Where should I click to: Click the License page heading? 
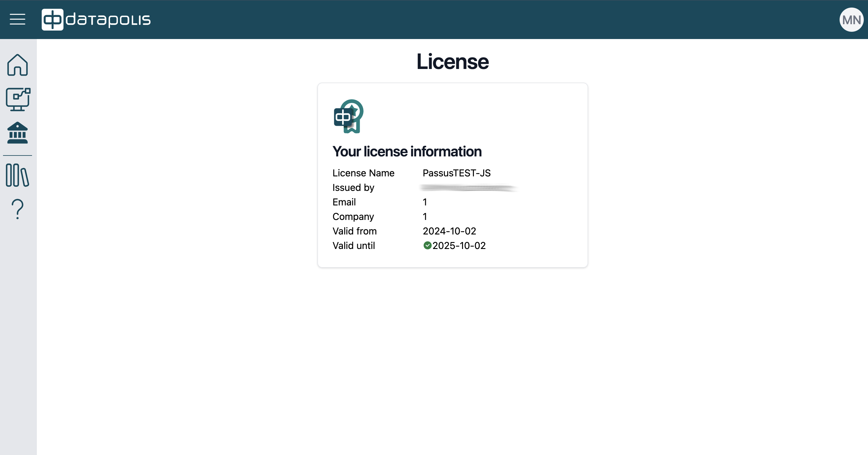(x=452, y=62)
